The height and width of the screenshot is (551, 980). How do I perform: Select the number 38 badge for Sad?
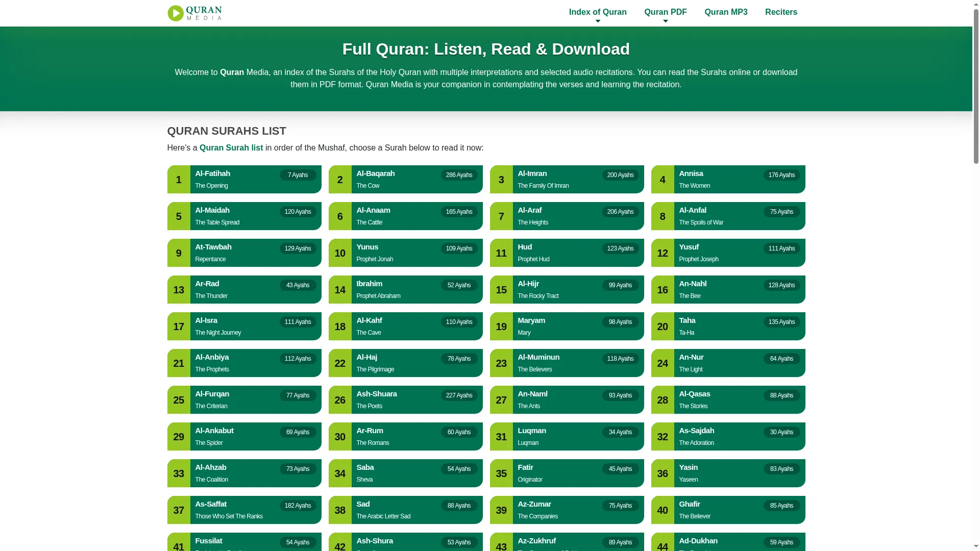pyautogui.click(x=340, y=510)
